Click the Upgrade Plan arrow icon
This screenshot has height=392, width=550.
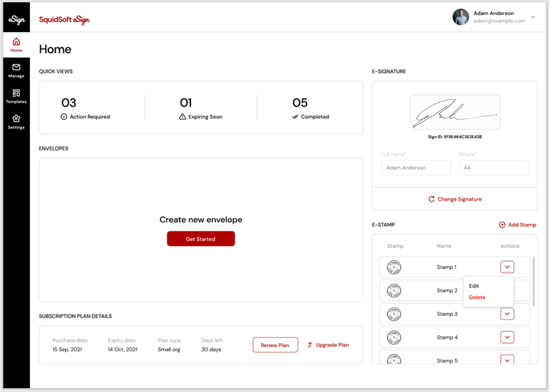click(310, 345)
